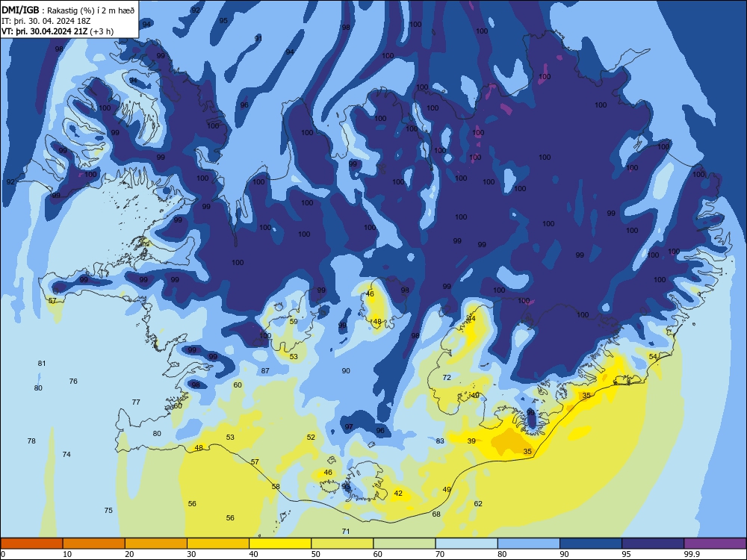
Task: Select the map value '72'
Action: (x=447, y=377)
